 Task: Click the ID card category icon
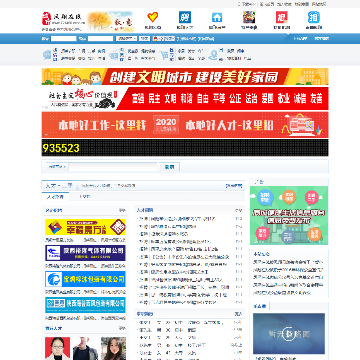coord(114,55)
